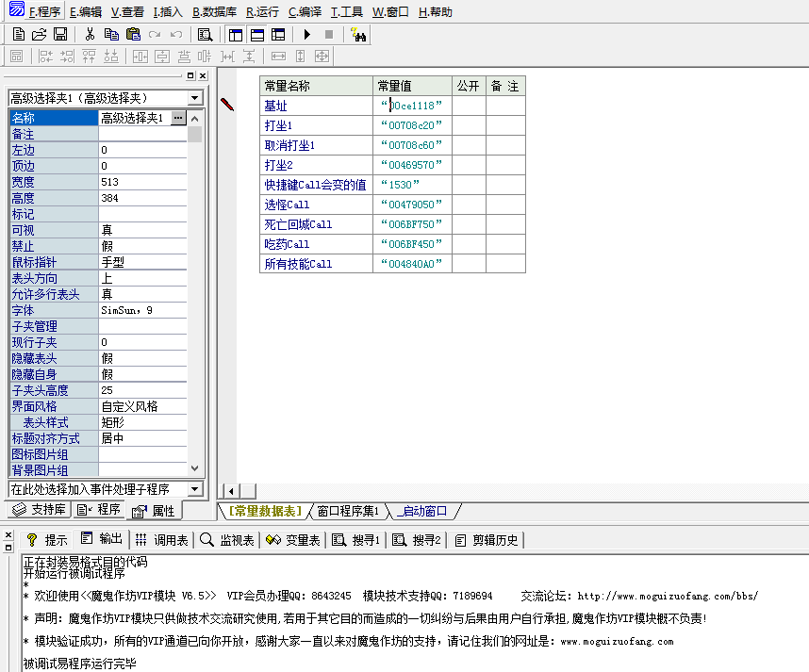809x672 pixels.
Task: Open the R.运行 menu
Action: 262,12
